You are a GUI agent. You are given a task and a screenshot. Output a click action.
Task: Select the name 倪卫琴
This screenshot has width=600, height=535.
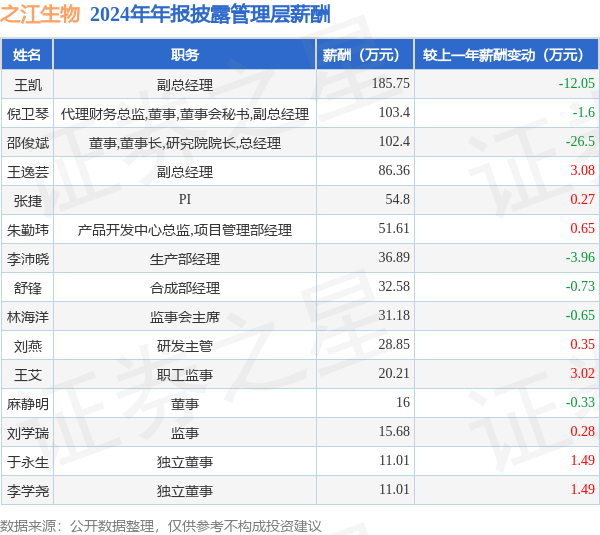(x=28, y=114)
